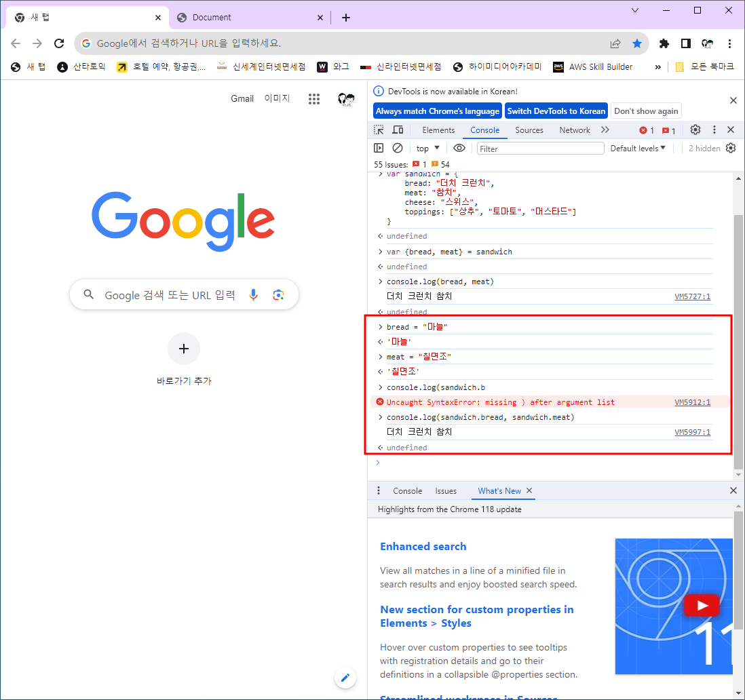Open the top JavaScript context dropdown
Image resolution: width=745 pixels, height=700 pixels.
(427, 148)
